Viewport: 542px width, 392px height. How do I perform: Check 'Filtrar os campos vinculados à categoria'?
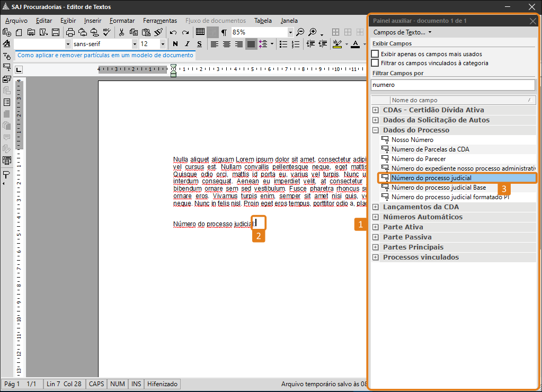pos(375,63)
